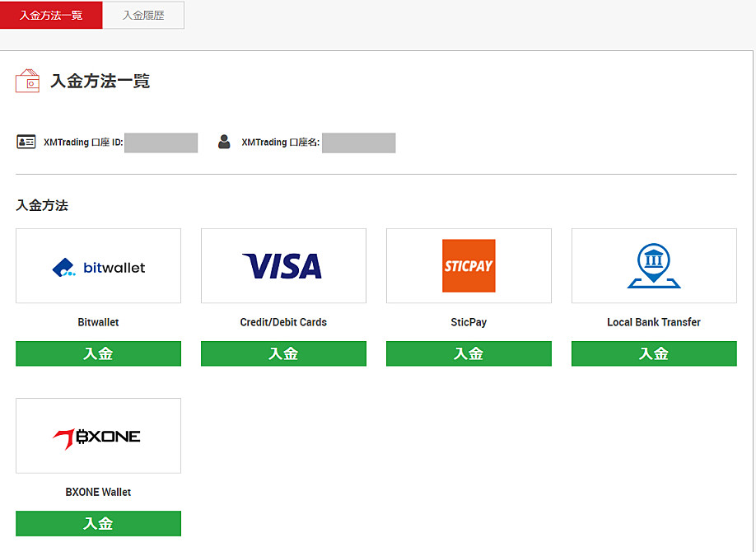Open the 入金履歴 tab
The height and width of the screenshot is (552, 756).
pos(143,15)
